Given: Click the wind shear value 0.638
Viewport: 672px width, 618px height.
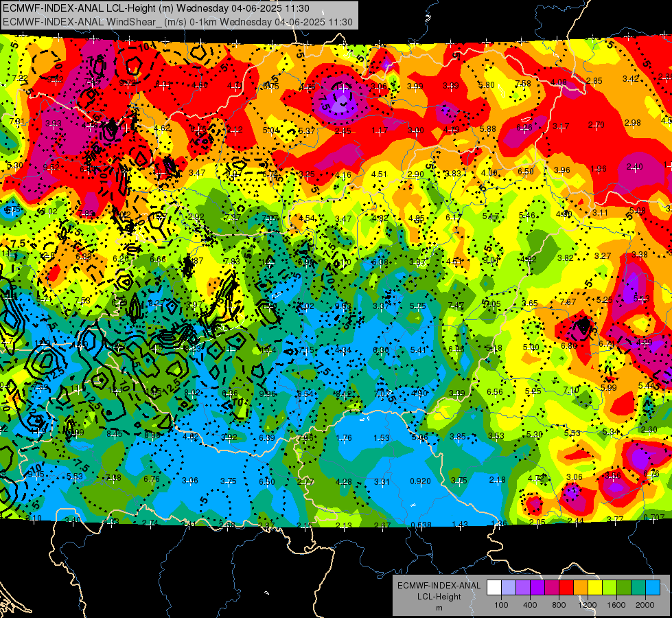Looking at the screenshot, I should [x=421, y=525].
